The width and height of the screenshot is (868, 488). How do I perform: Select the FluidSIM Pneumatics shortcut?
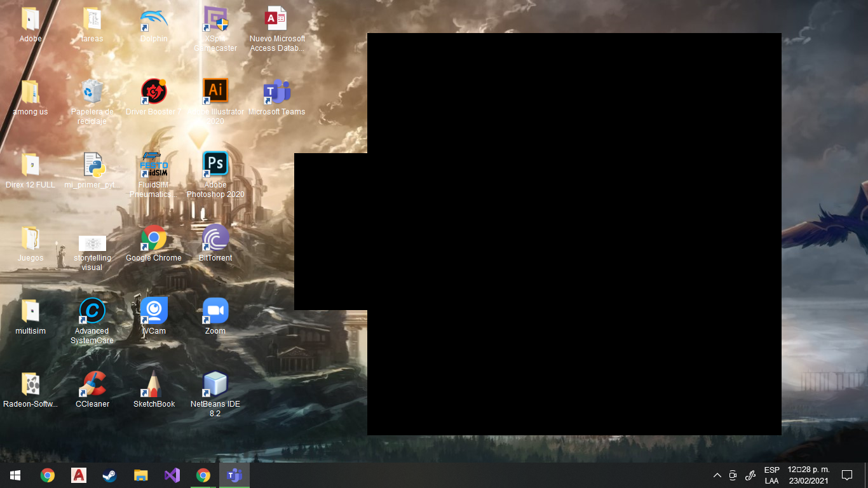[x=154, y=176]
